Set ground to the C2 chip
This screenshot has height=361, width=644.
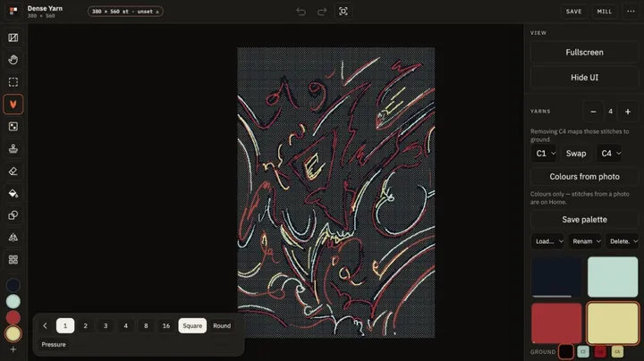583,351
